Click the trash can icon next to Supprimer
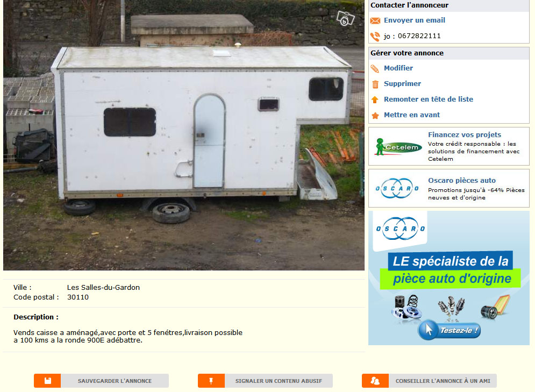 tap(375, 84)
